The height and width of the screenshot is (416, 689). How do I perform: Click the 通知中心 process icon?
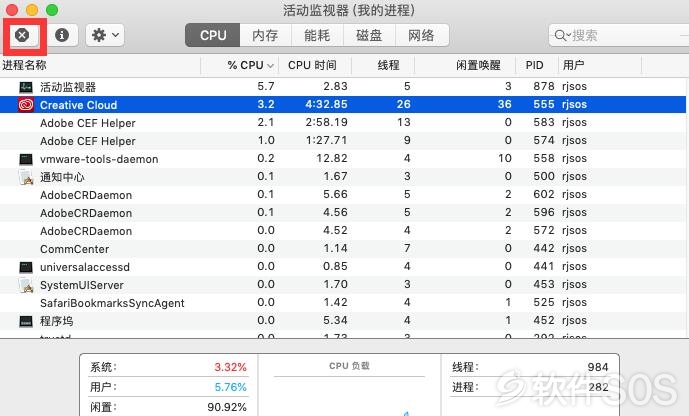click(x=26, y=177)
